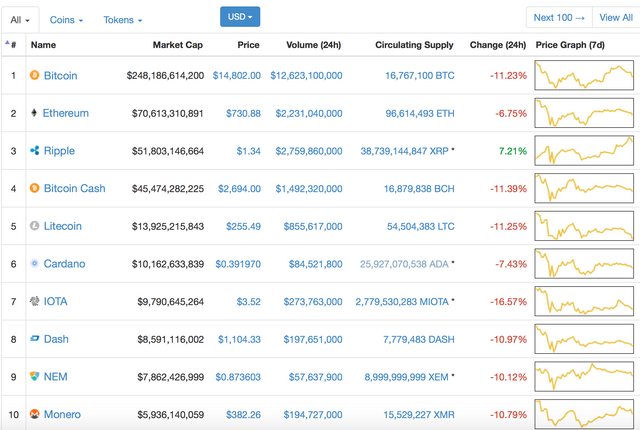The image size is (640, 430).
Task: Click Cardano market cap $10,162,633,839
Action: (x=168, y=264)
